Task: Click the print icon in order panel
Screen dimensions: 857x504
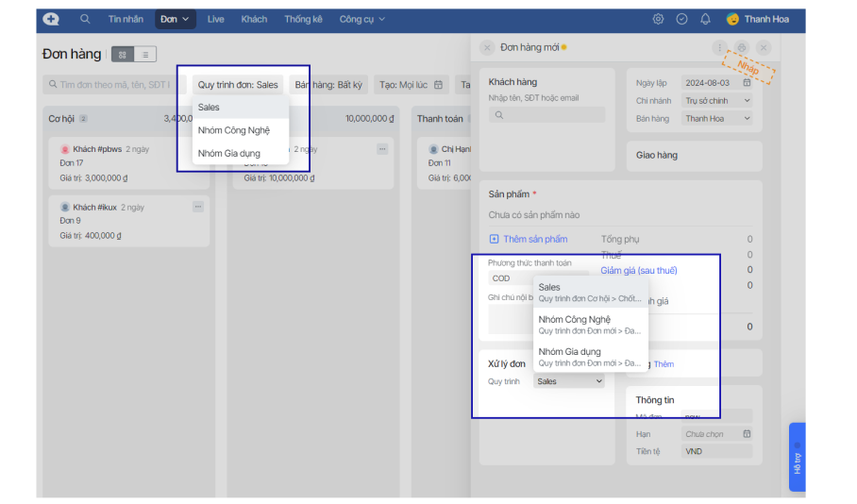Action: (742, 47)
